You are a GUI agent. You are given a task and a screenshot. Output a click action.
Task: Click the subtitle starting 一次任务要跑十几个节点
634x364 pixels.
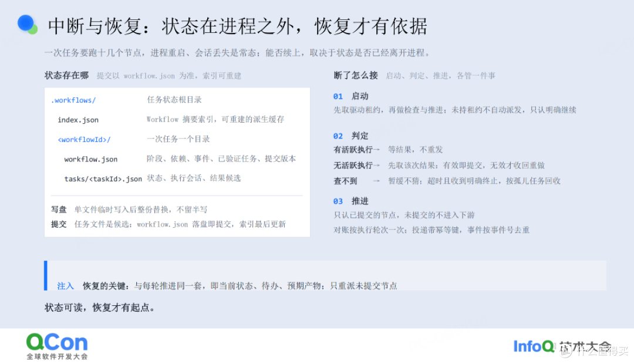(x=238, y=53)
